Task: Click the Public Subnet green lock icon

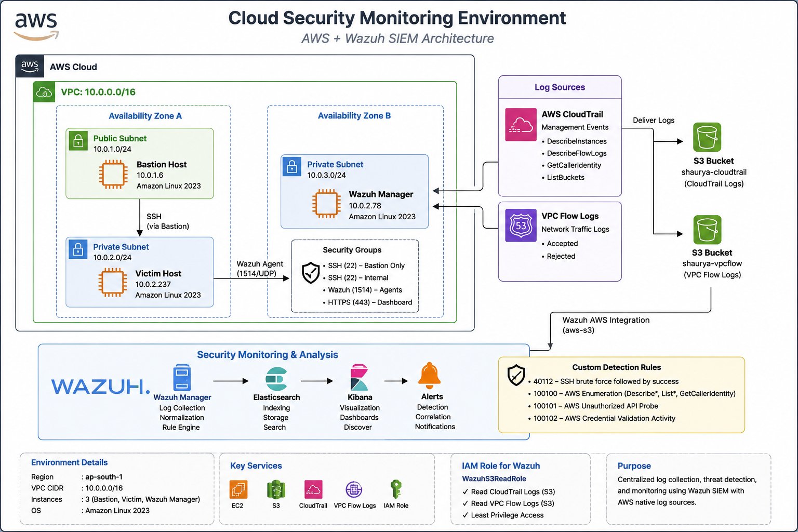Action: point(78,140)
